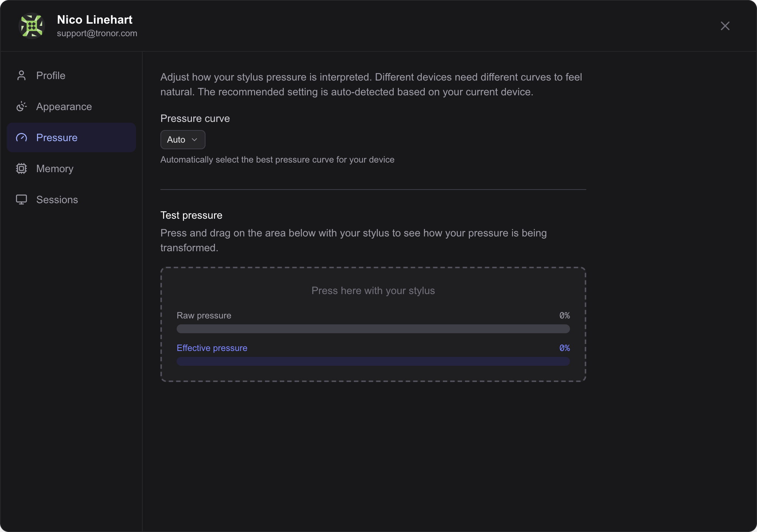Close the settings dialog with X
Image resolution: width=757 pixels, height=532 pixels.
pos(725,26)
